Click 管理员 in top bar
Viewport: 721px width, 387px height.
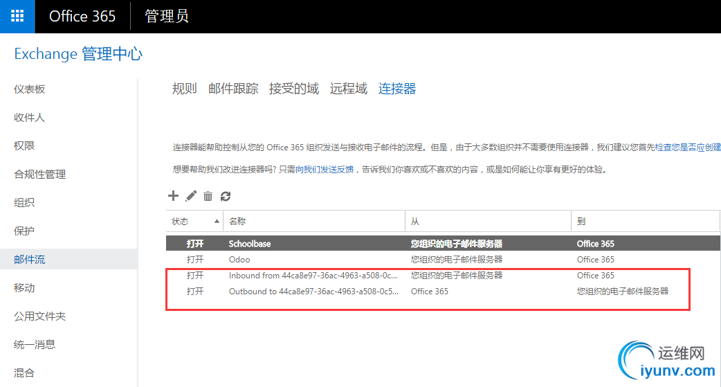166,17
